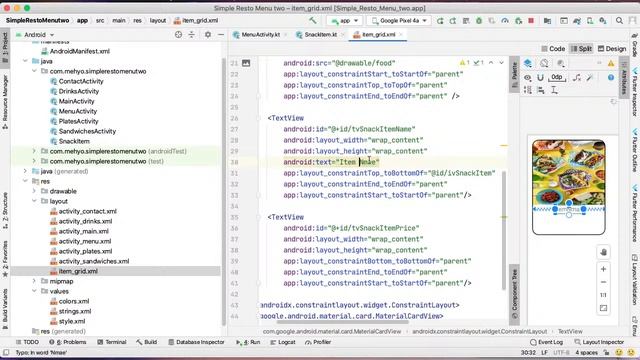Open the Terminal tool window
640x360 pixels.
112,342
